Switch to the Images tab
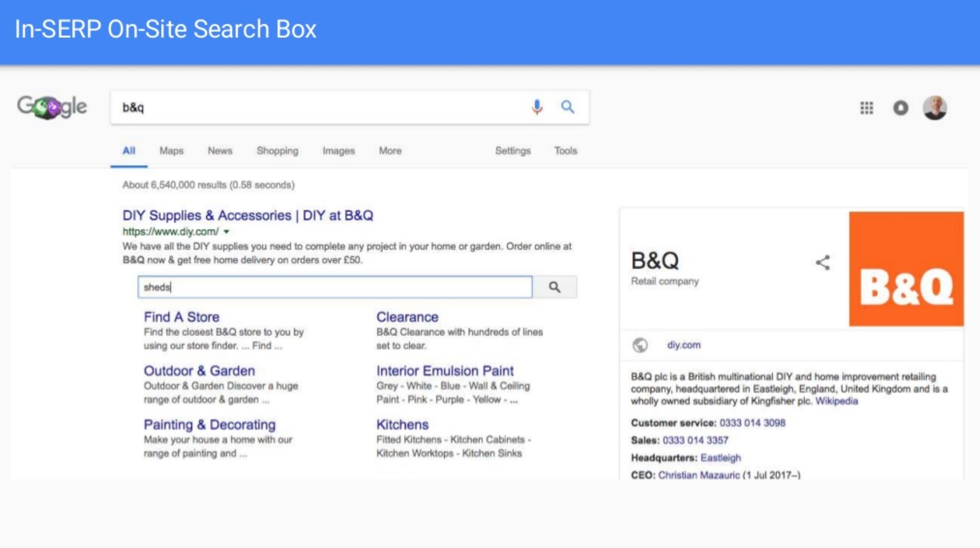980x548 pixels. pos(338,151)
